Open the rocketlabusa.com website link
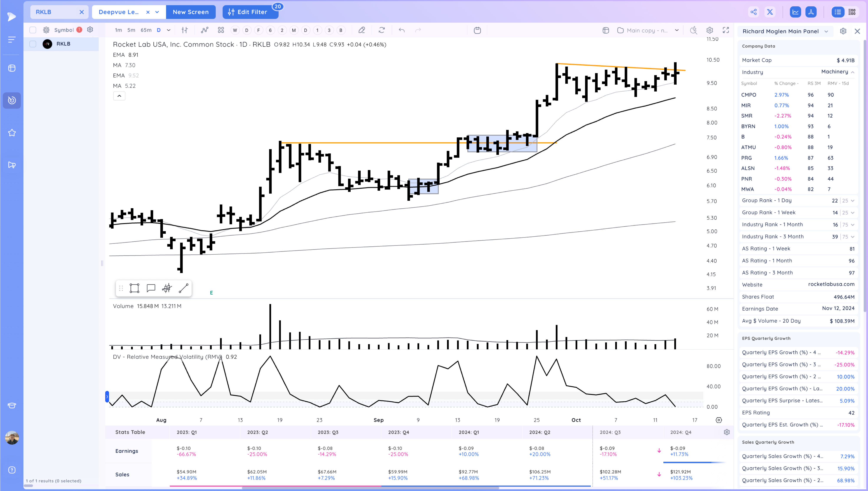868x491 pixels. [831, 284]
